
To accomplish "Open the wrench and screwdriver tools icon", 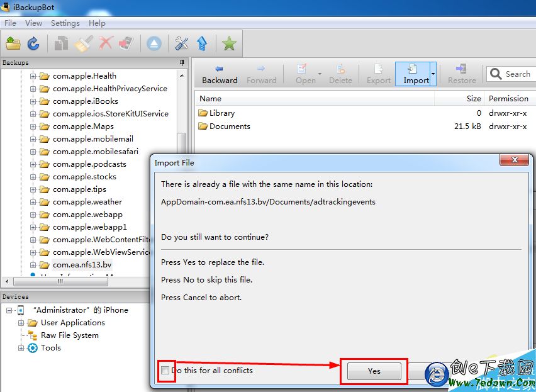I will point(182,43).
